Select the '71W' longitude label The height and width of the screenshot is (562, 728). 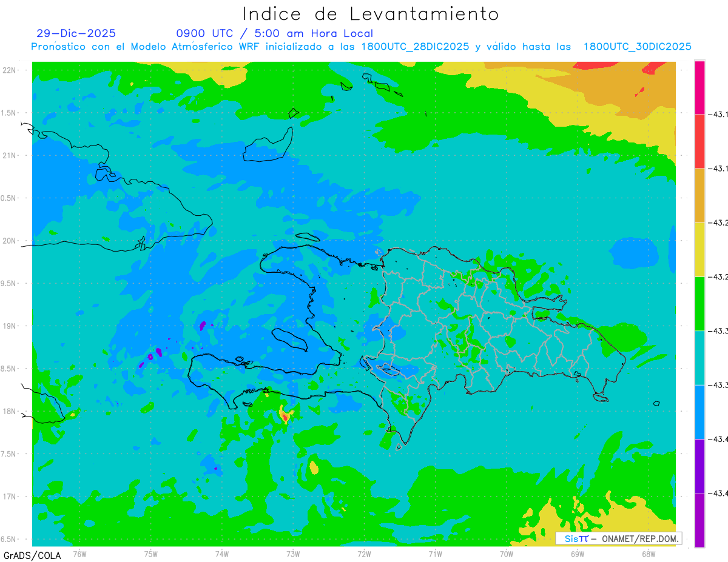click(x=435, y=553)
